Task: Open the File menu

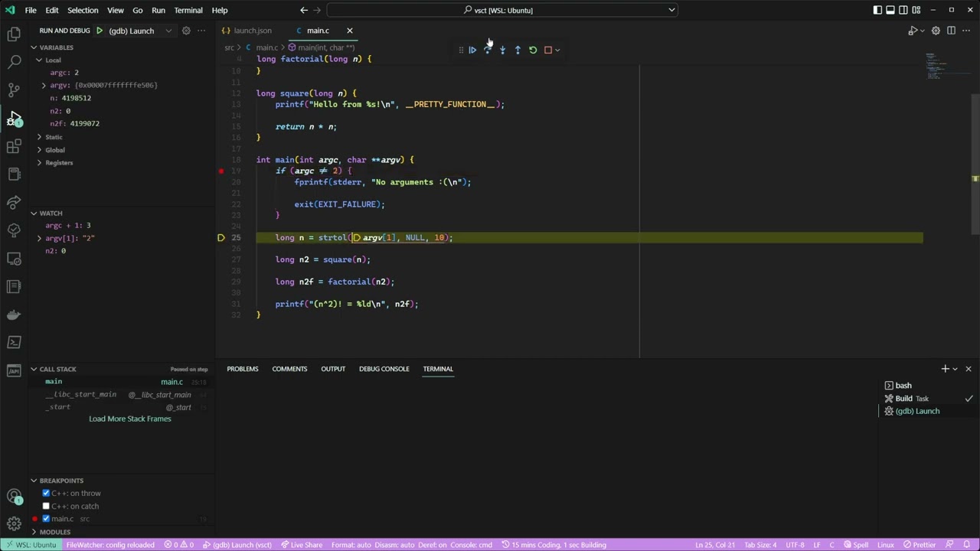Action: coord(31,10)
